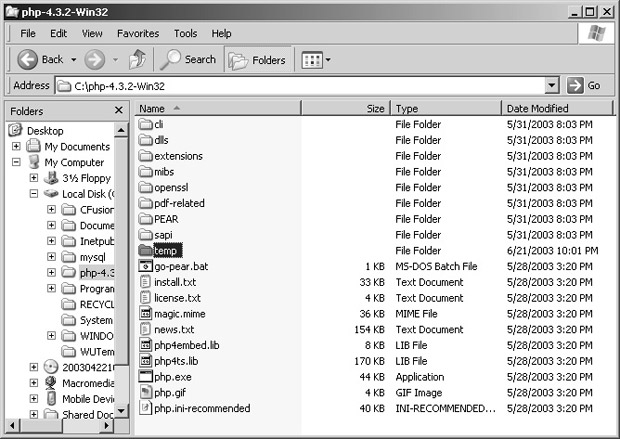Screen dimensions: 620x439
Task: Click the folder tree scroll right arrow
Action: point(106,426)
